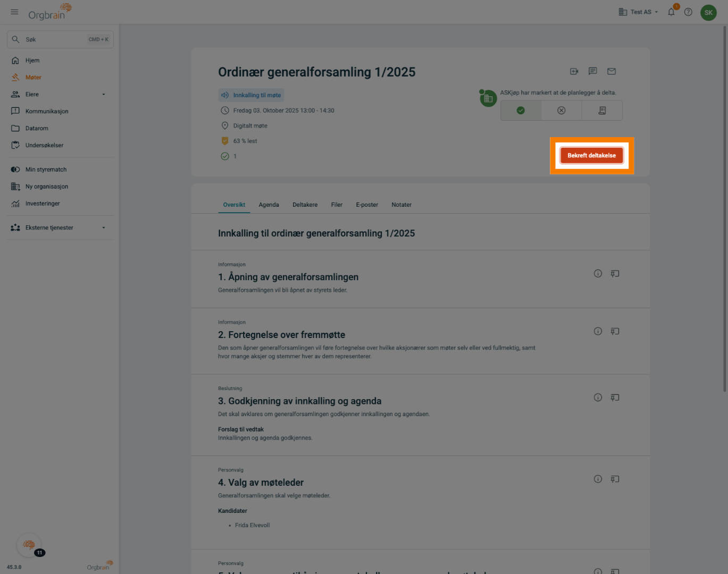Open the notifications bell
Viewport: 728px width, 574px height.
(x=671, y=12)
